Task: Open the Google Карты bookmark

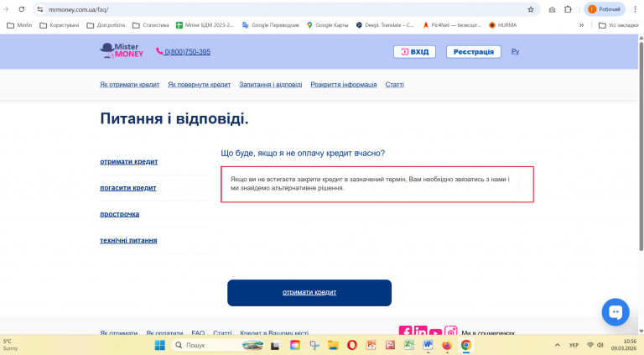Action: [328, 25]
